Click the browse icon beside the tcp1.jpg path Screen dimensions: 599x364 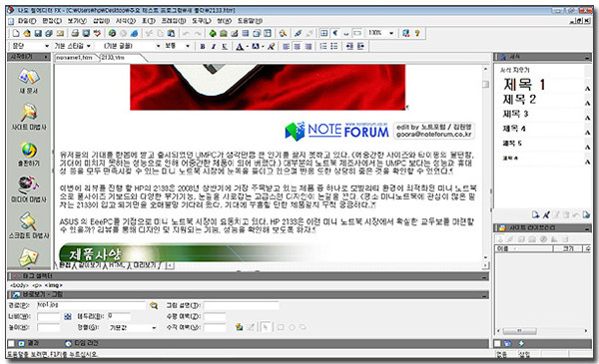coord(154,305)
